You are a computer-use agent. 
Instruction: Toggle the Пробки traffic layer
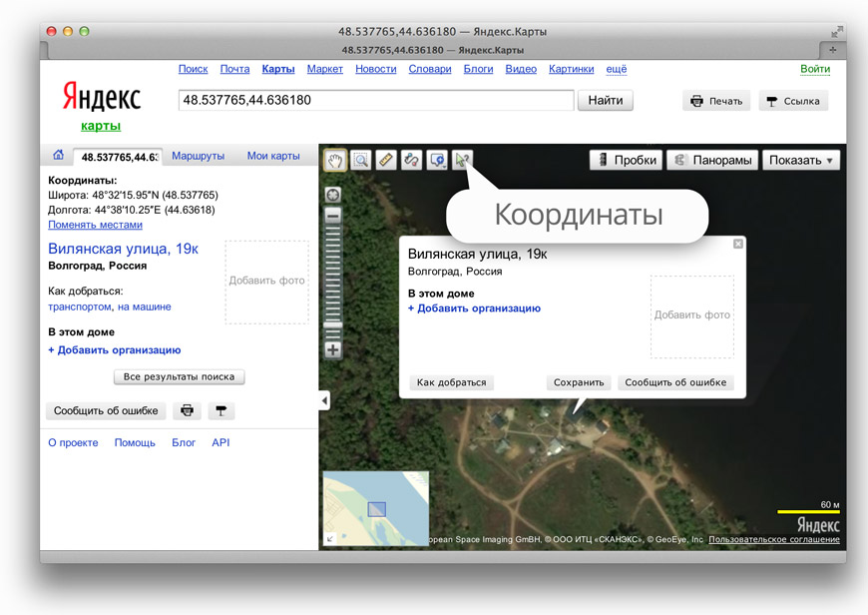(x=627, y=160)
